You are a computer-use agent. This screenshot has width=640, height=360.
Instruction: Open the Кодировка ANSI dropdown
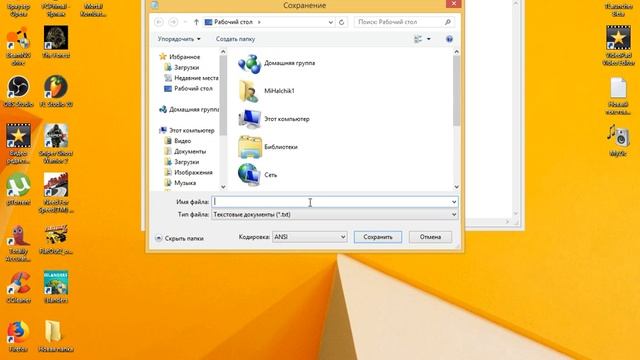tap(309, 237)
